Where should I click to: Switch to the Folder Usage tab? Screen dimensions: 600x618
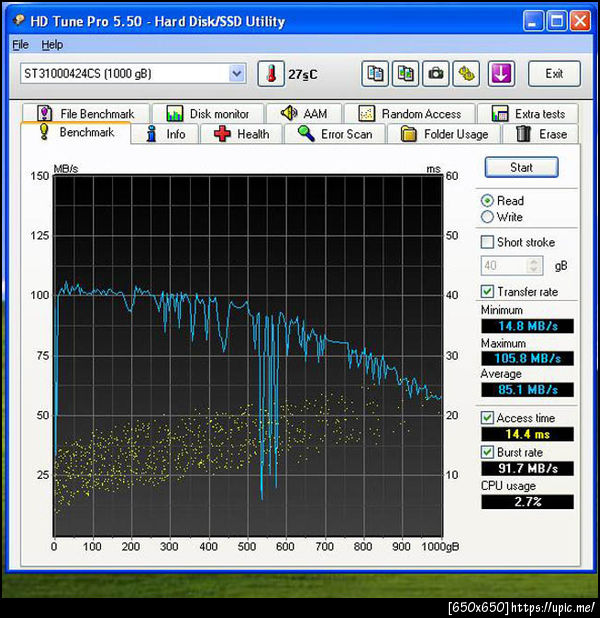click(x=444, y=134)
